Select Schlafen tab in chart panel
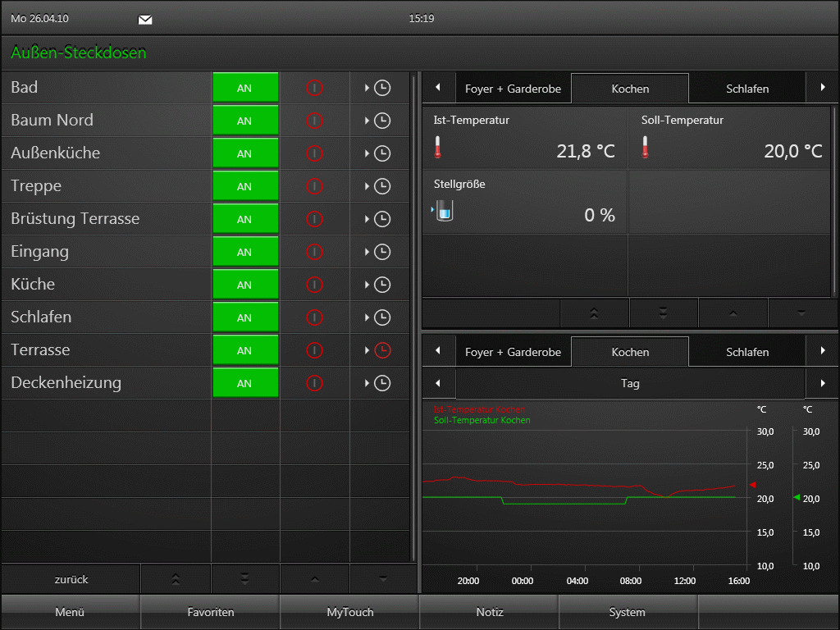The image size is (840, 630). pyautogui.click(x=747, y=352)
